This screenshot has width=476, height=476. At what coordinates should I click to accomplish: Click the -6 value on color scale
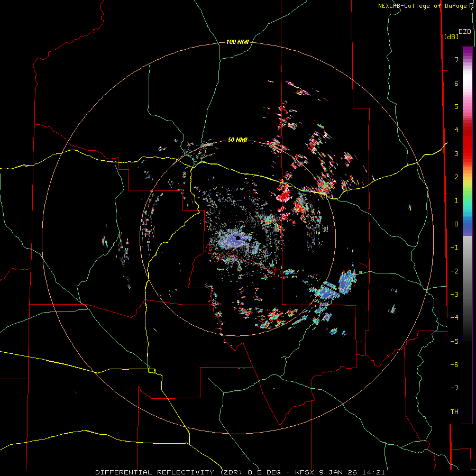pyautogui.click(x=454, y=365)
